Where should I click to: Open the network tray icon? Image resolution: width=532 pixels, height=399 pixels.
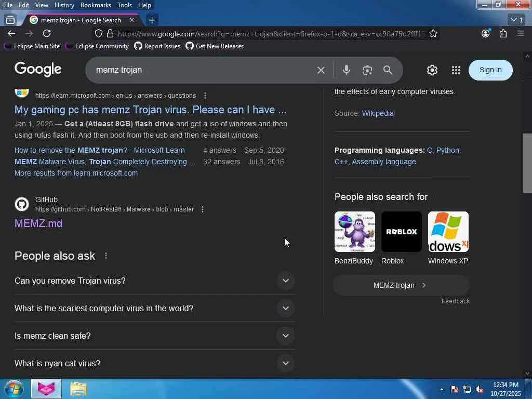click(467, 389)
